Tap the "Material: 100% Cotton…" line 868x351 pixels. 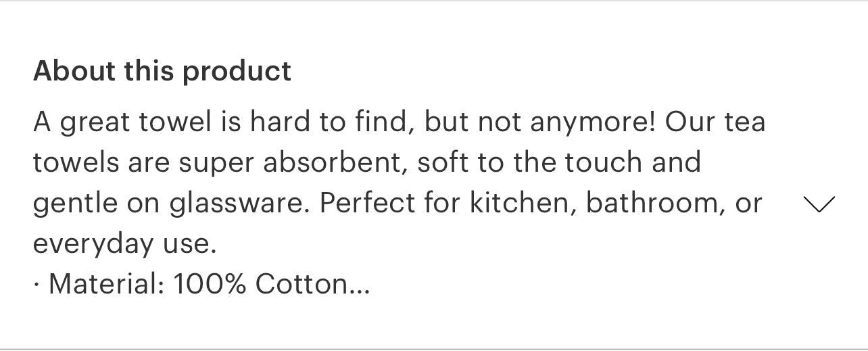pos(201,285)
